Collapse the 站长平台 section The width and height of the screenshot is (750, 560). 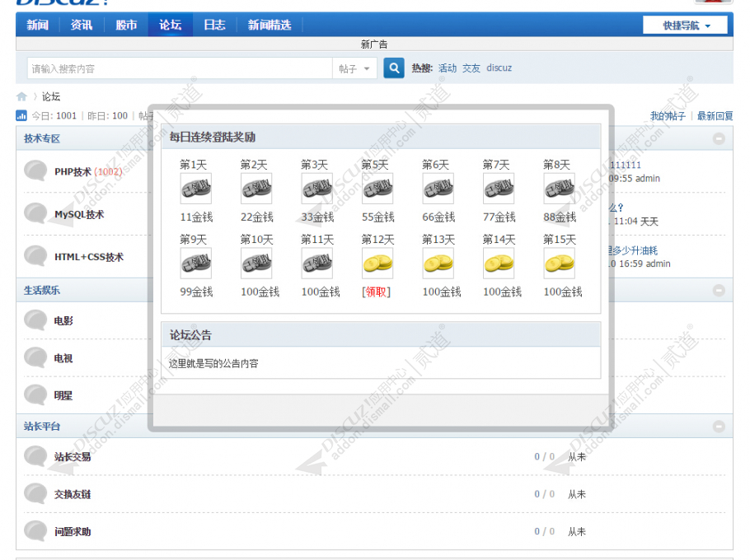(x=719, y=427)
